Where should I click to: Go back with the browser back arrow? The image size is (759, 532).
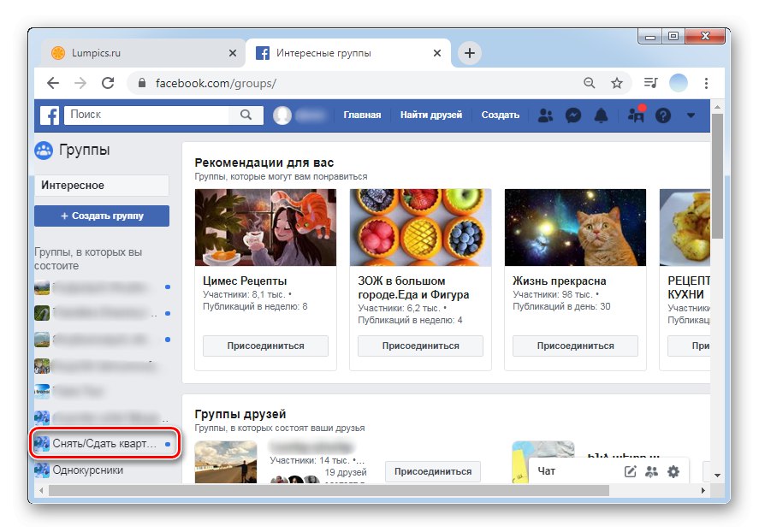53,83
